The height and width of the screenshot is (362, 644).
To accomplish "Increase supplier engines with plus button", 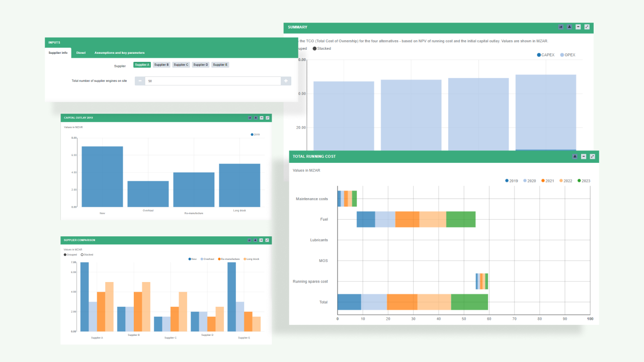I will tap(286, 81).
